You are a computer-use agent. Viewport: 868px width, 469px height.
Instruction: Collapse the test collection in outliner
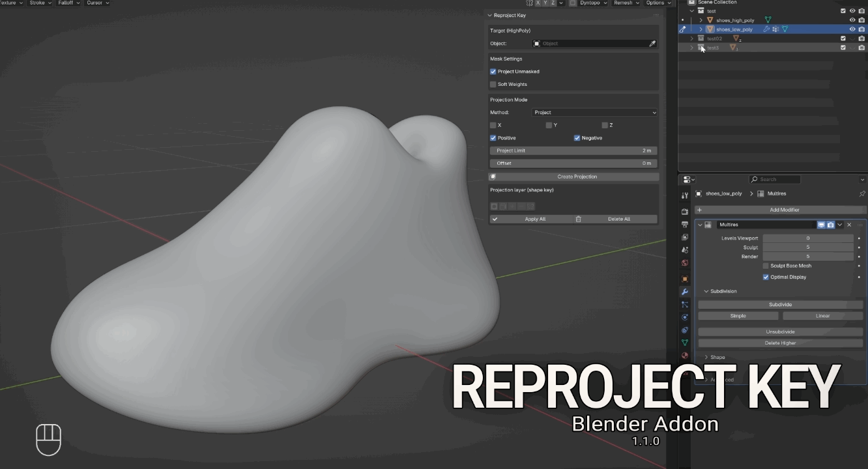(693, 11)
